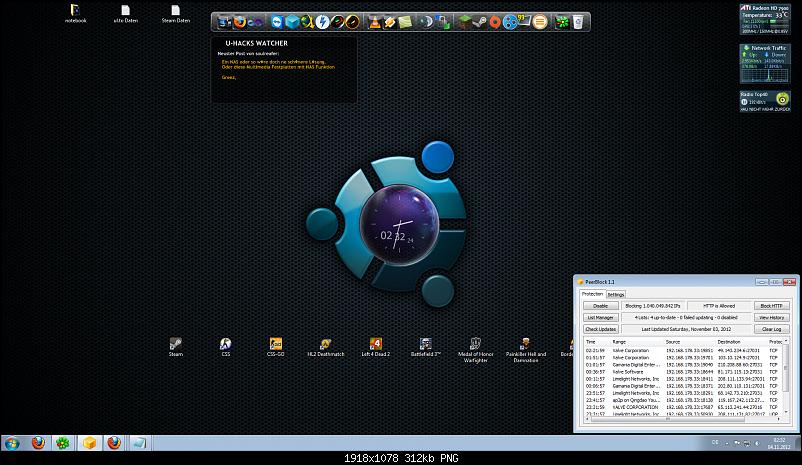Click the 'HTTP is Allowed' status field
Screen dimensions: 802x465
pos(719,306)
